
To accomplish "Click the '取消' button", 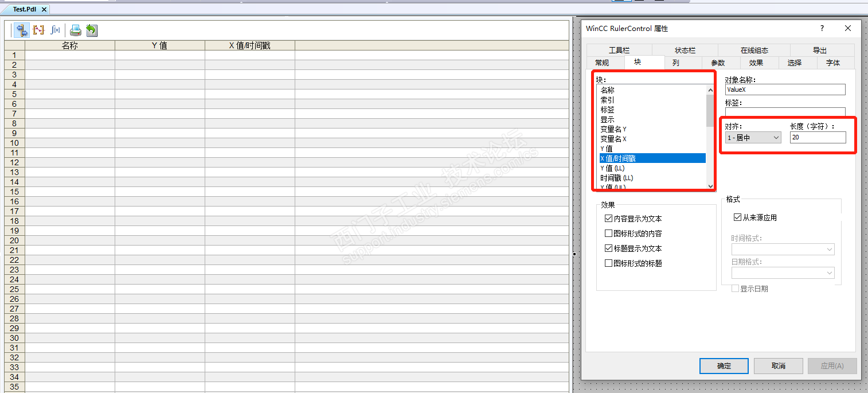I will tap(778, 366).
